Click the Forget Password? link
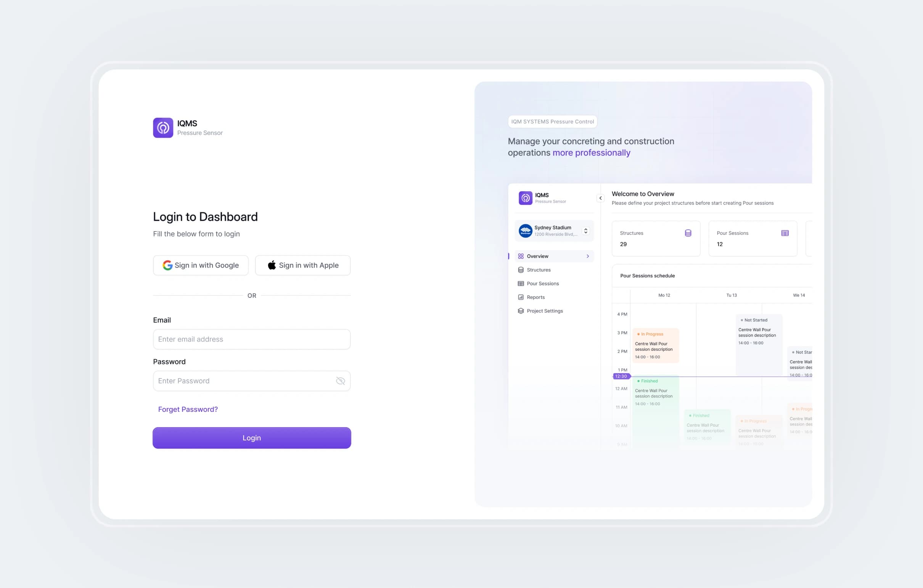Viewport: 923px width, 588px height. (188, 409)
